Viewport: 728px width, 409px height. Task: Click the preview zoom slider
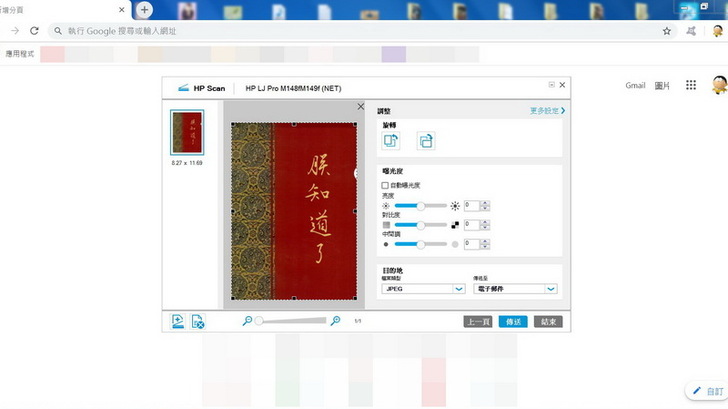coord(292,320)
